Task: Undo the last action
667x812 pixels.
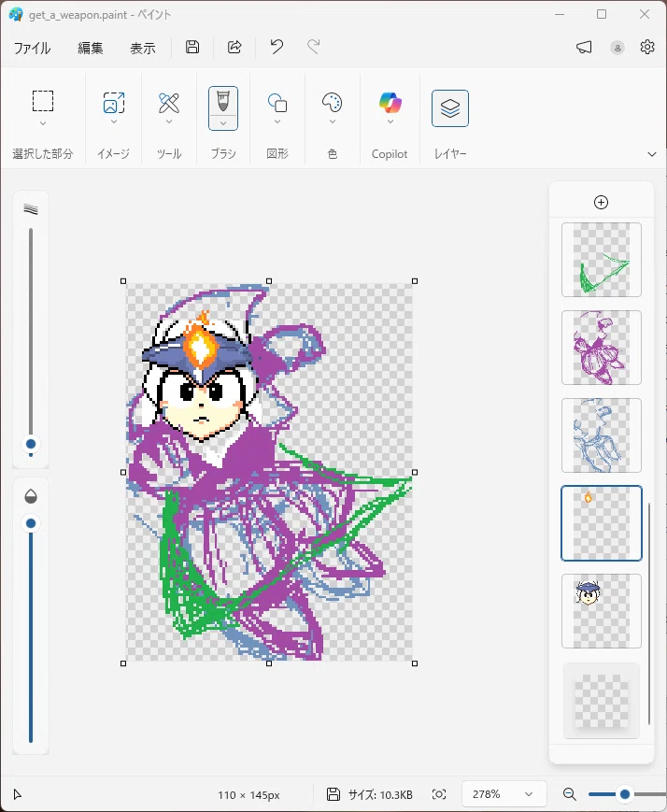Action: pos(277,47)
